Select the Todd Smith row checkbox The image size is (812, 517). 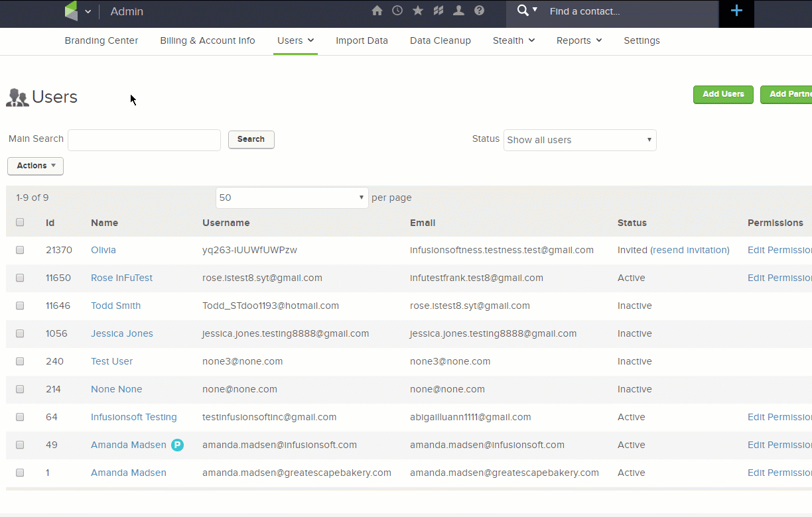point(20,306)
